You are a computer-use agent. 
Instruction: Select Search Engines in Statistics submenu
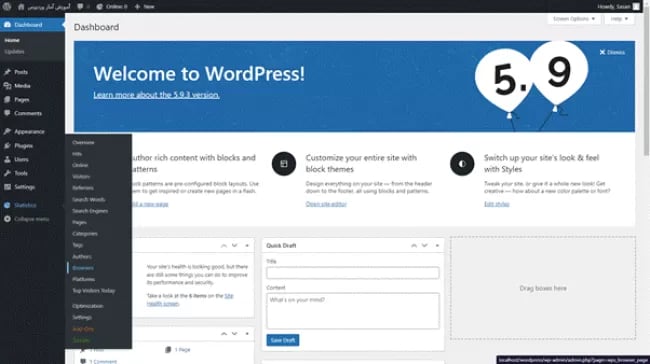point(90,211)
